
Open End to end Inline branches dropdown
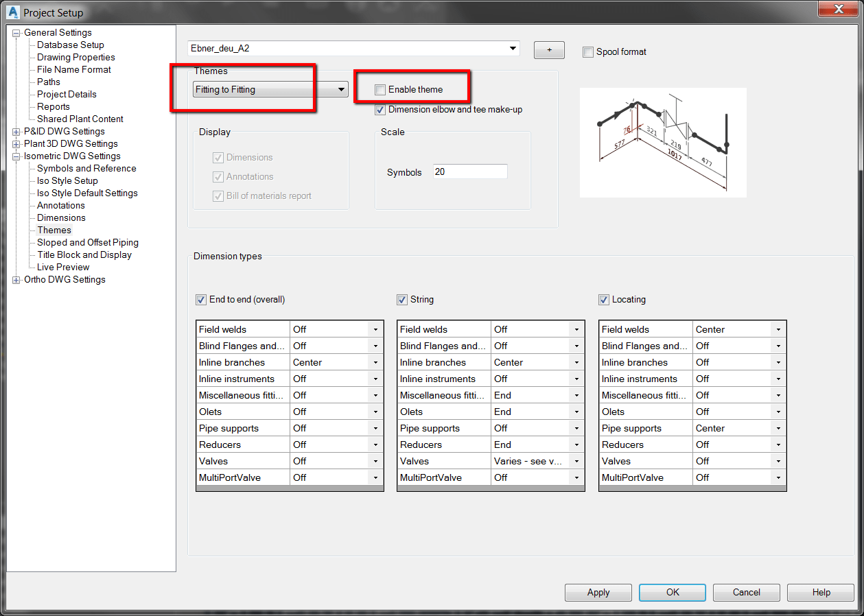click(376, 363)
